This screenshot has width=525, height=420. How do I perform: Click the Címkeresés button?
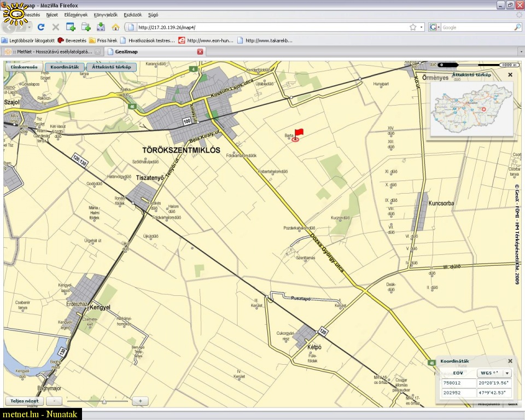[x=24, y=67]
